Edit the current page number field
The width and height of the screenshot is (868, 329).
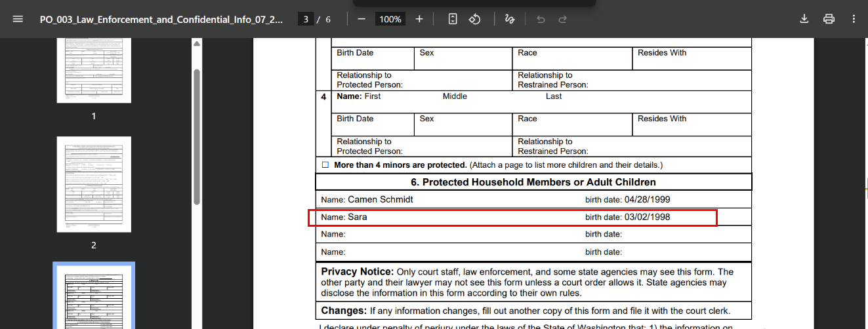pos(305,19)
